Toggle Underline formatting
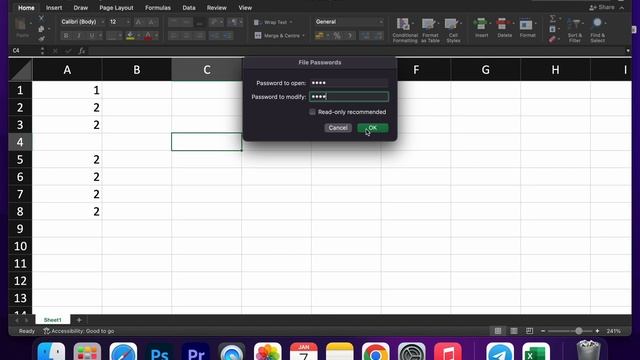The height and width of the screenshot is (360, 640). coord(92,36)
